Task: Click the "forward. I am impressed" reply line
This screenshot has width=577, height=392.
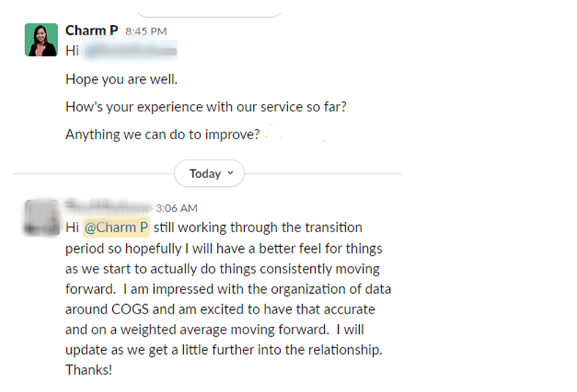Action: pyautogui.click(x=222, y=289)
